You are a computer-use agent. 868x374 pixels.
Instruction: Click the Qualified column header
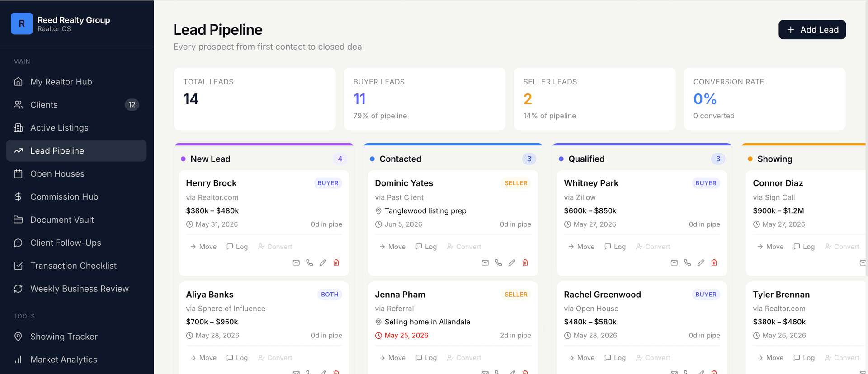point(642,159)
